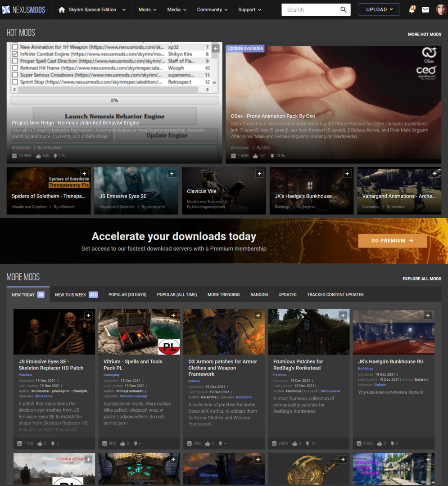Switch to Tracked Content Updates tab

[335, 294]
